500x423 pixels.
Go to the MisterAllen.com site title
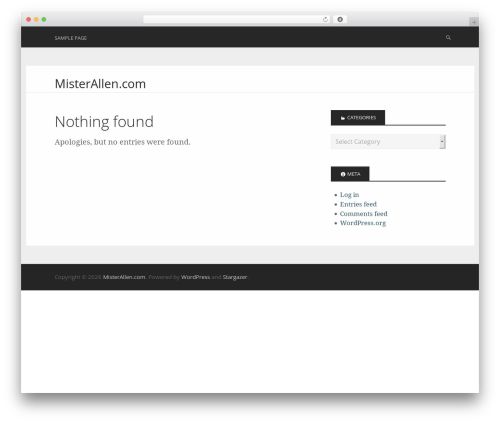click(100, 84)
